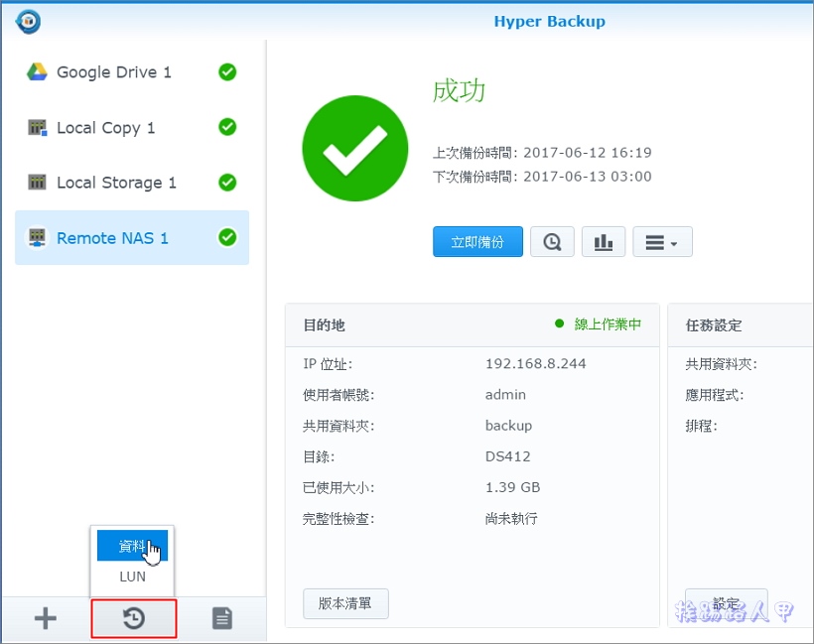Click the 成功 status heading
This screenshot has width=814, height=644.
click(x=459, y=91)
